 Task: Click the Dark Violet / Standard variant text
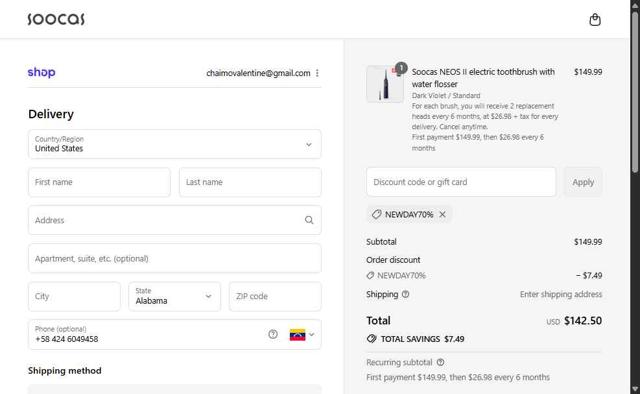(x=446, y=96)
